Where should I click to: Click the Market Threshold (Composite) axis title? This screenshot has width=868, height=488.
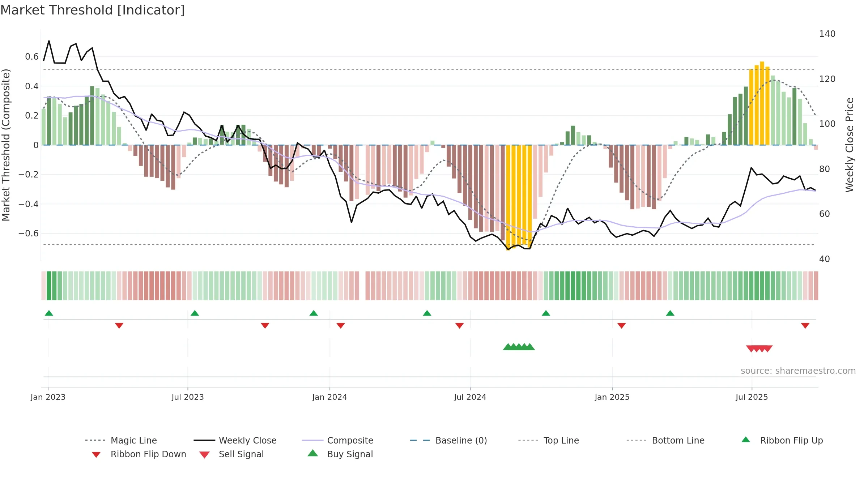(x=6, y=145)
